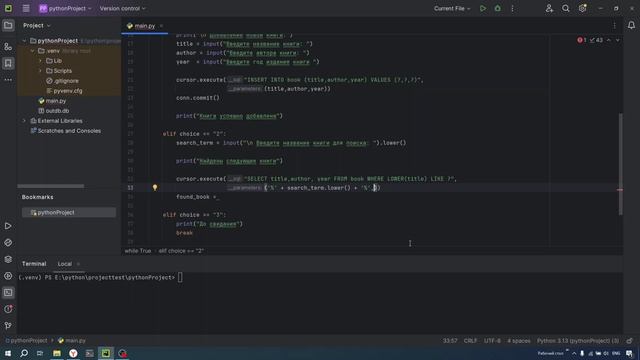Close the Local terminal tab

point(78,264)
